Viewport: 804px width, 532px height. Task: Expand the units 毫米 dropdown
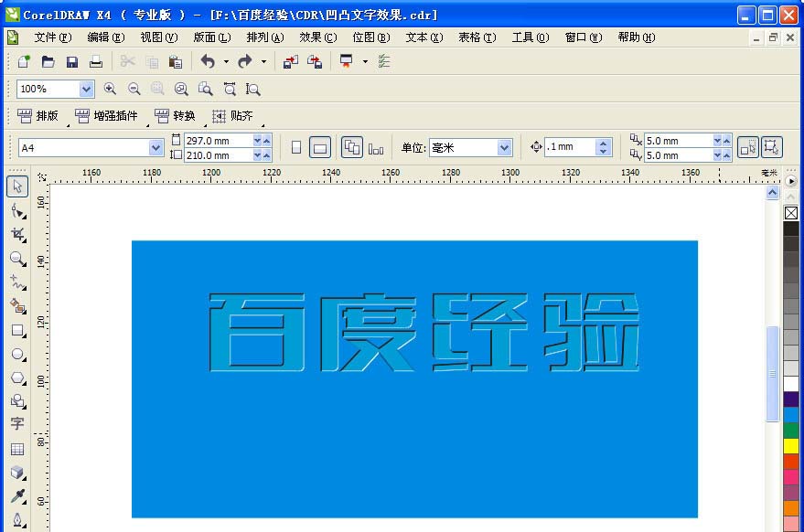505,147
